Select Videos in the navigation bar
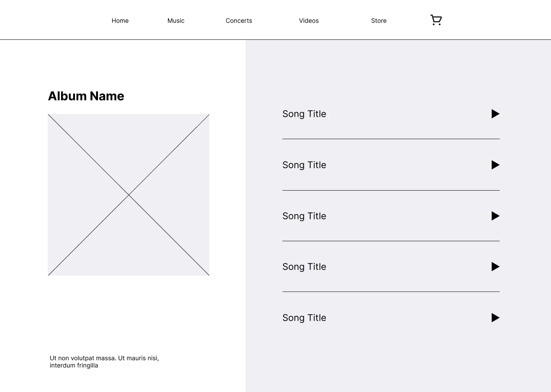 (x=308, y=21)
